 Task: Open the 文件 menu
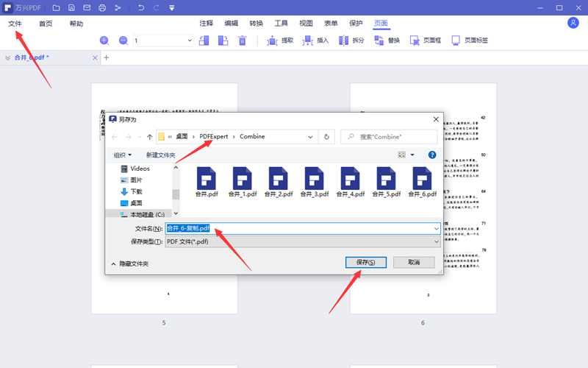[15, 24]
